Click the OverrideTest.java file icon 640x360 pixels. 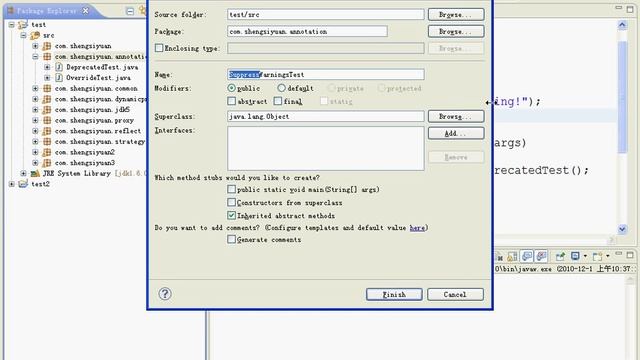tap(59, 78)
